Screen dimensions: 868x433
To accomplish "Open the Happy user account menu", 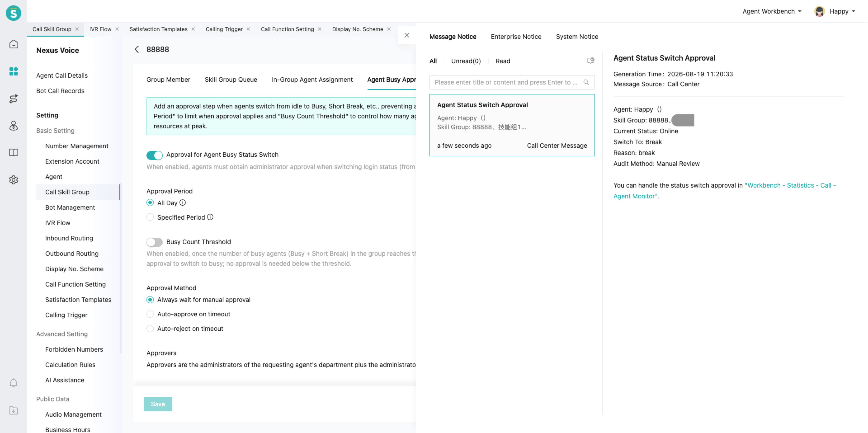I will 835,11.
